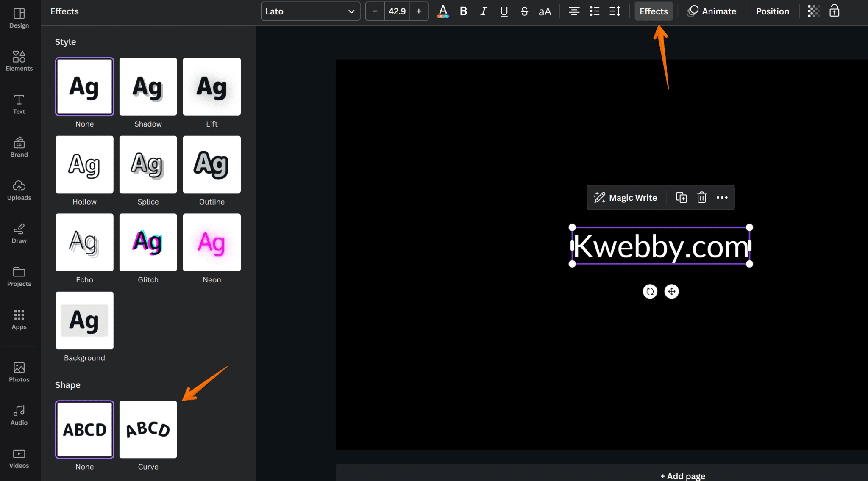Open the Animate menu
868x481 pixels.
click(712, 11)
